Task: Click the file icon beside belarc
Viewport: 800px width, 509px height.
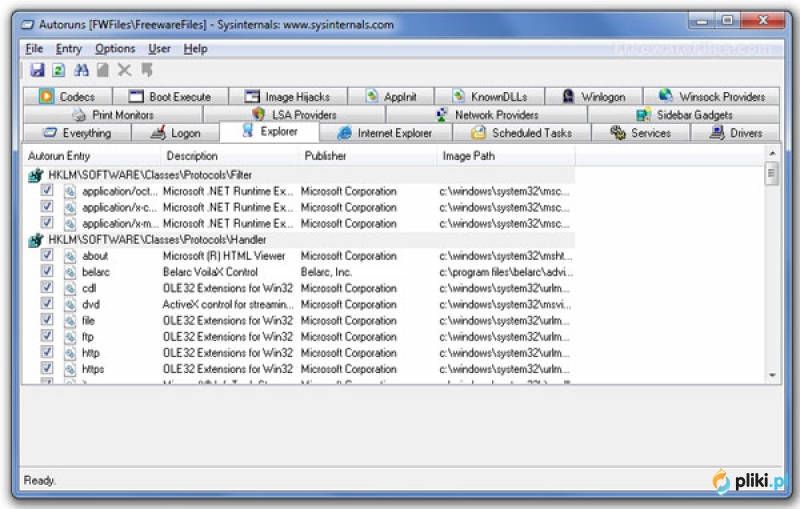Action: pyautogui.click(x=70, y=272)
